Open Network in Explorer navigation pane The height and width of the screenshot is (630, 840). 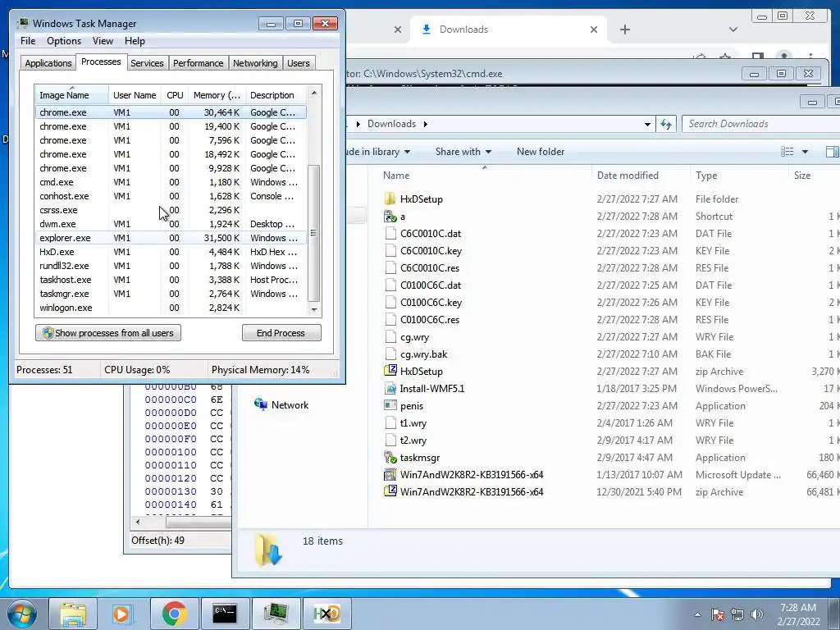coord(281,405)
